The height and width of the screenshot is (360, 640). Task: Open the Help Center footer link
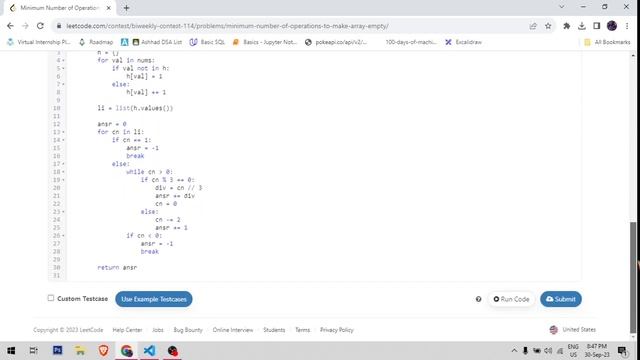(x=127, y=330)
